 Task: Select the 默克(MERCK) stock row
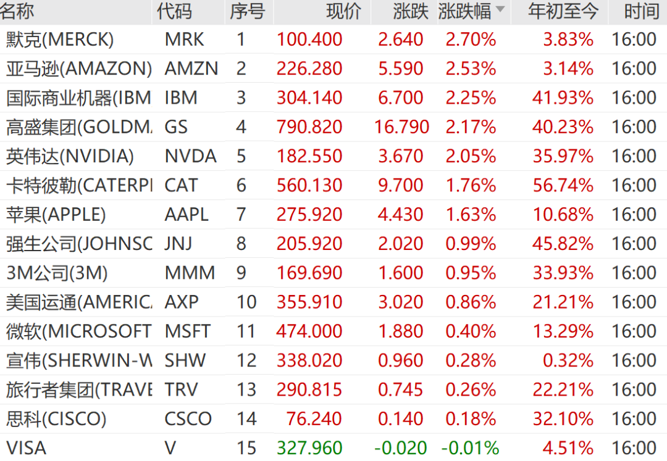60,40
